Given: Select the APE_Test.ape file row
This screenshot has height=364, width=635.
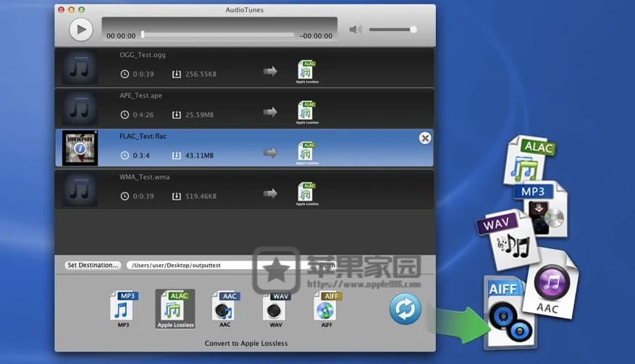Looking at the screenshot, I should 245,108.
